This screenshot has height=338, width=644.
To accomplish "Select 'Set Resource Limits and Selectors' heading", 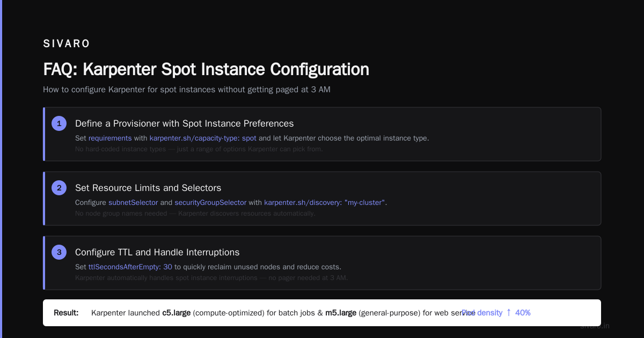I will tap(148, 188).
